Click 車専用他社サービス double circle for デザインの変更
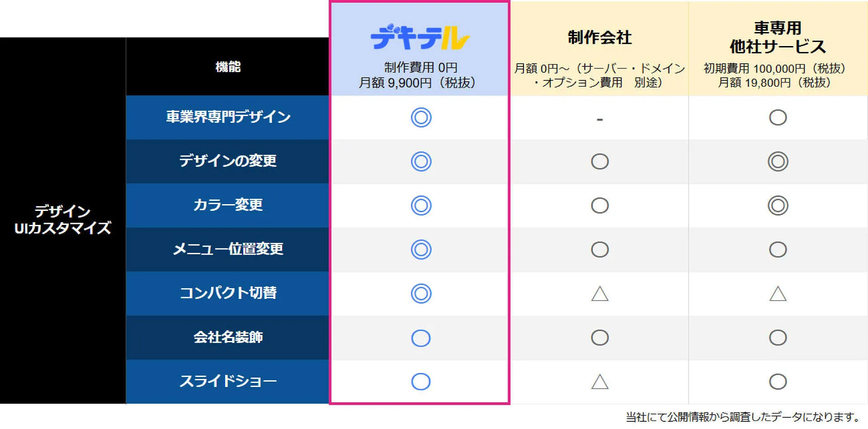 click(778, 161)
